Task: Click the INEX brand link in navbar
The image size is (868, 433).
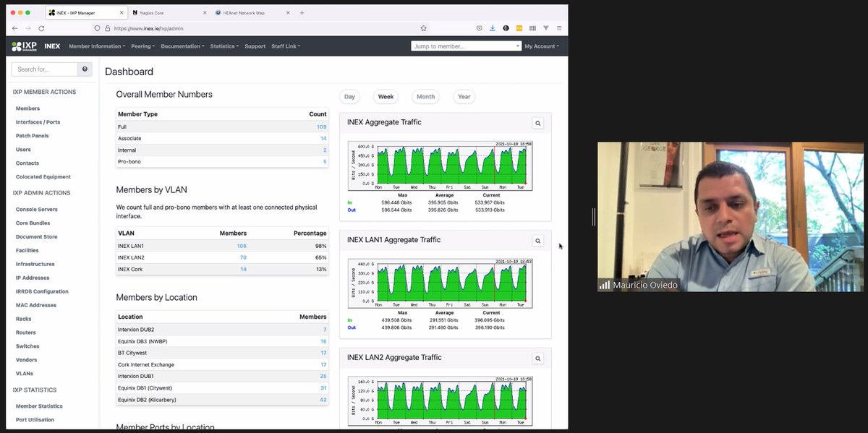Action: point(52,46)
